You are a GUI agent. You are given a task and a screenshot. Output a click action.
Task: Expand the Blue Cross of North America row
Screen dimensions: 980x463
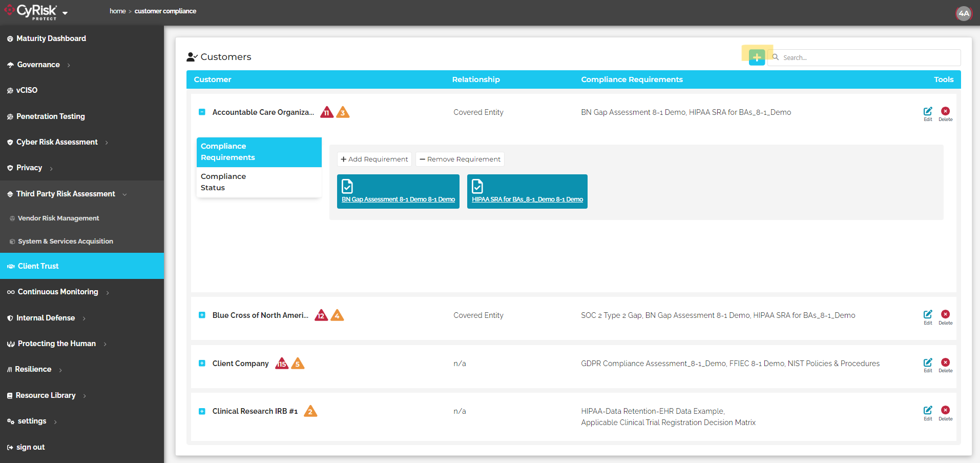click(201, 315)
